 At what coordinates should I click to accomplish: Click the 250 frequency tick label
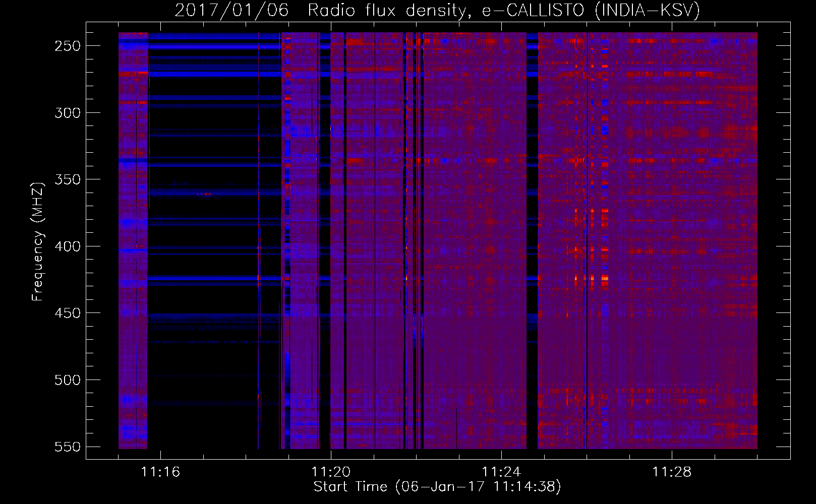point(68,46)
